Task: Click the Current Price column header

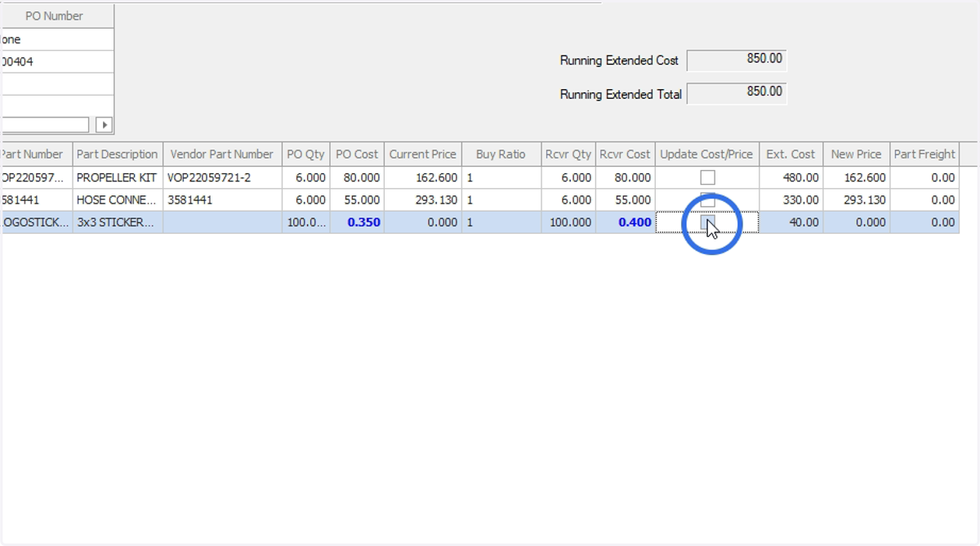Action: point(423,154)
